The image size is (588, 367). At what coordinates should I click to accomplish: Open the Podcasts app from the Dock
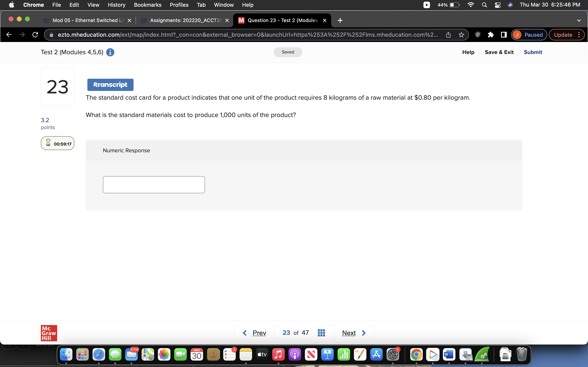[x=295, y=354]
